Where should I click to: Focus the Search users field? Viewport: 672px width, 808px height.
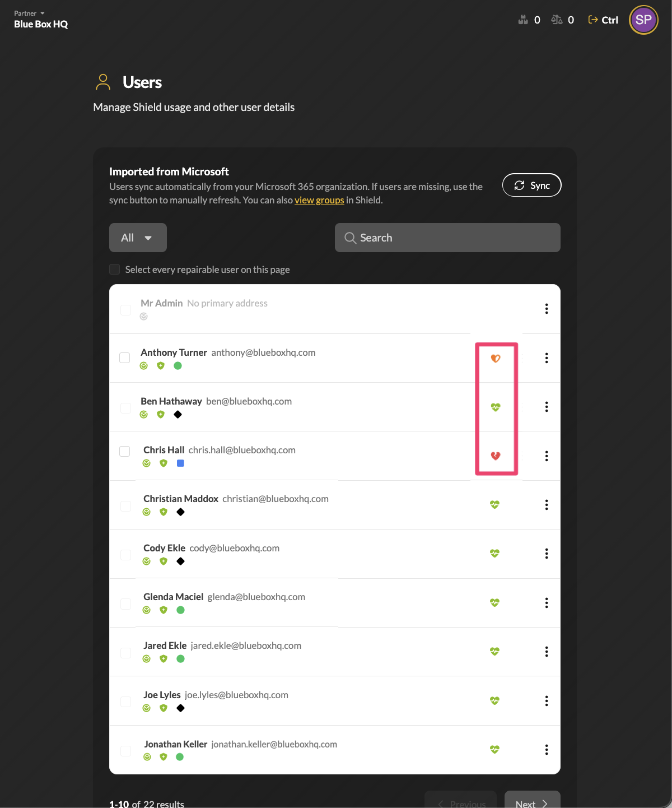[x=447, y=238]
